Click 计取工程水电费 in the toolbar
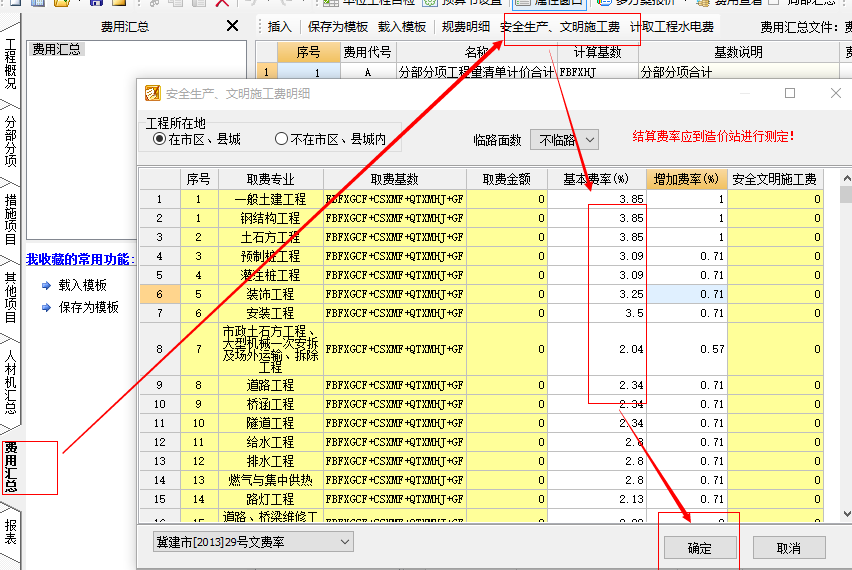The image size is (852, 570). (x=672, y=27)
